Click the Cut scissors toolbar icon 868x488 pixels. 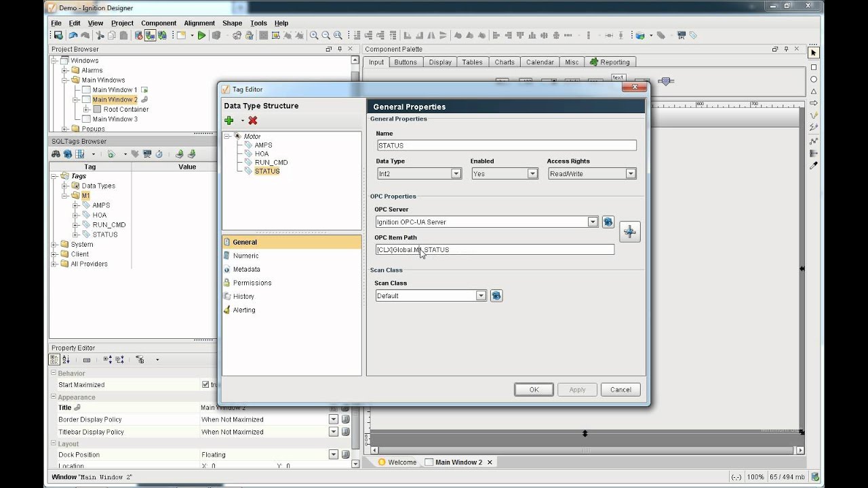click(99, 35)
